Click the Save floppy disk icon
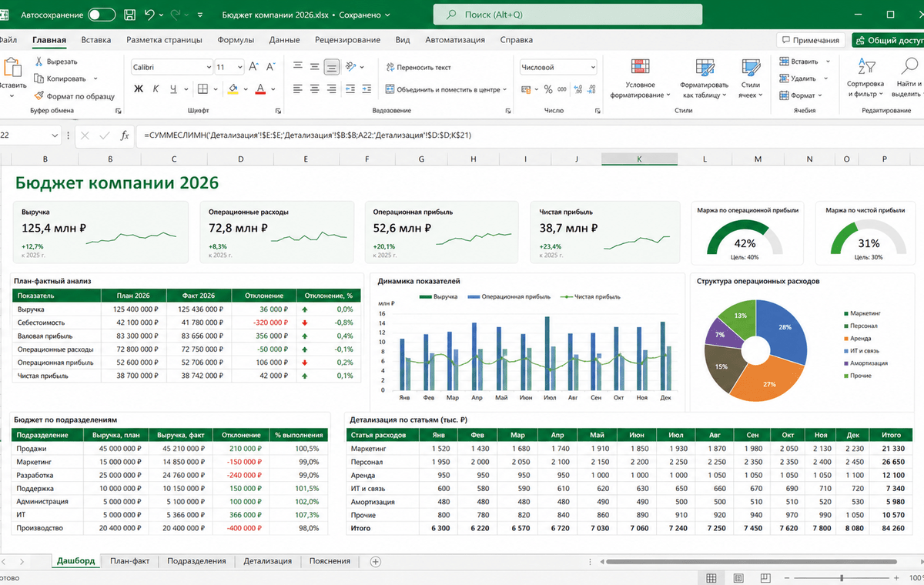This screenshot has height=585, width=924. 129,15
